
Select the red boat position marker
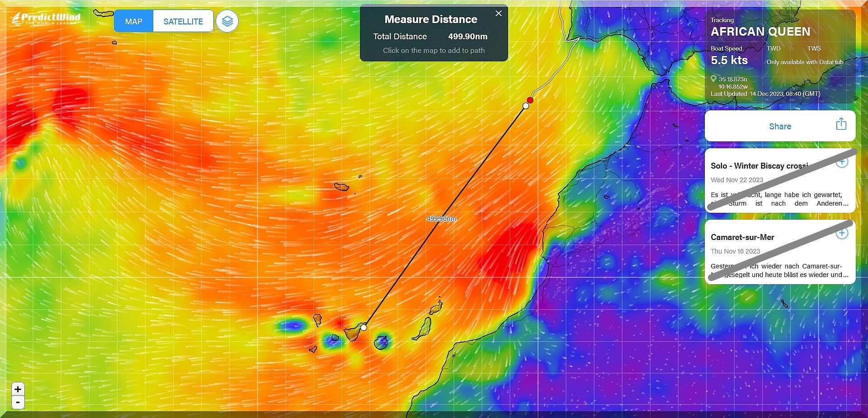[x=530, y=100]
